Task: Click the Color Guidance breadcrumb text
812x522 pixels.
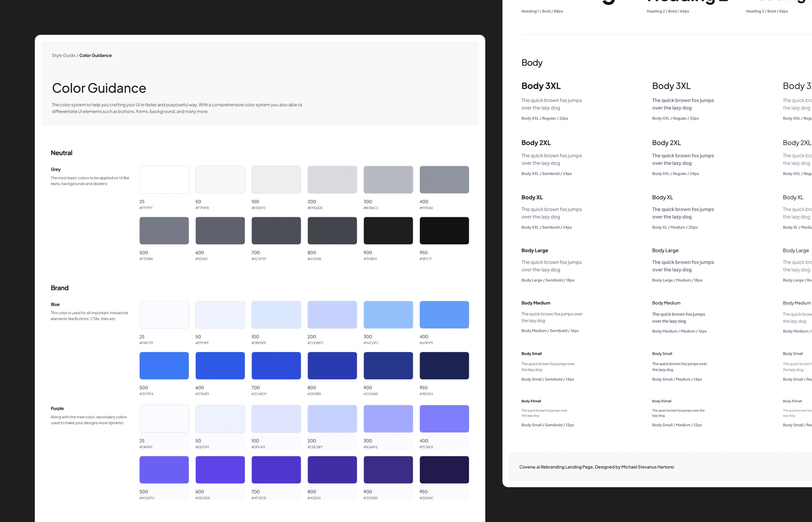Action: pyautogui.click(x=95, y=56)
